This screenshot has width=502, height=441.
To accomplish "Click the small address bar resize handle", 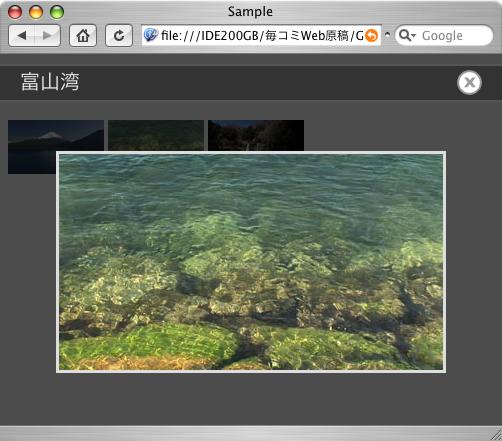I will pos(387,34).
